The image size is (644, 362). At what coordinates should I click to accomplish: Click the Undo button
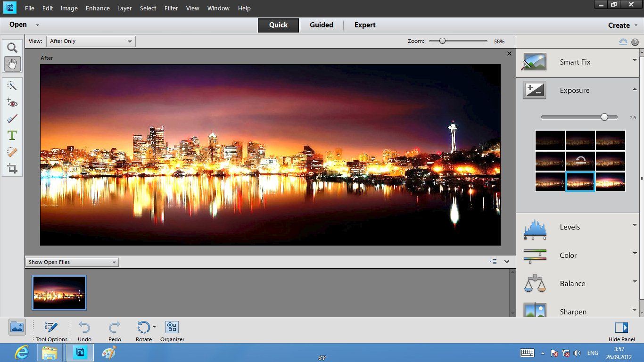click(84, 331)
